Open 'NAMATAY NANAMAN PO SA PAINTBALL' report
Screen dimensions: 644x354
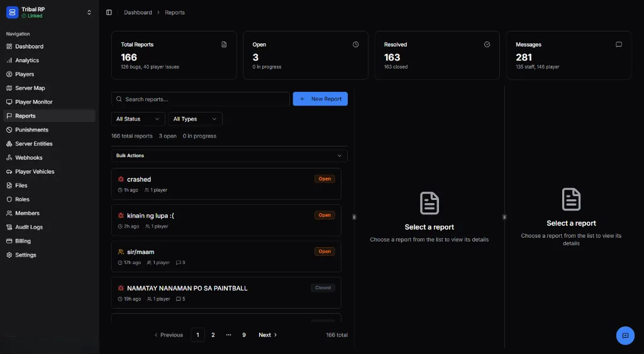pos(226,293)
